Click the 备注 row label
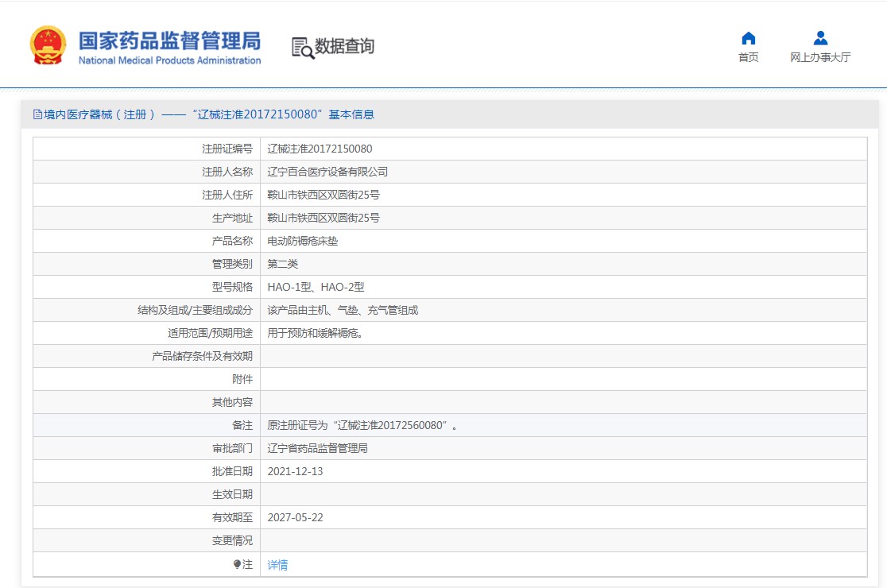The width and height of the screenshot is (887, 588). (242, 426)
